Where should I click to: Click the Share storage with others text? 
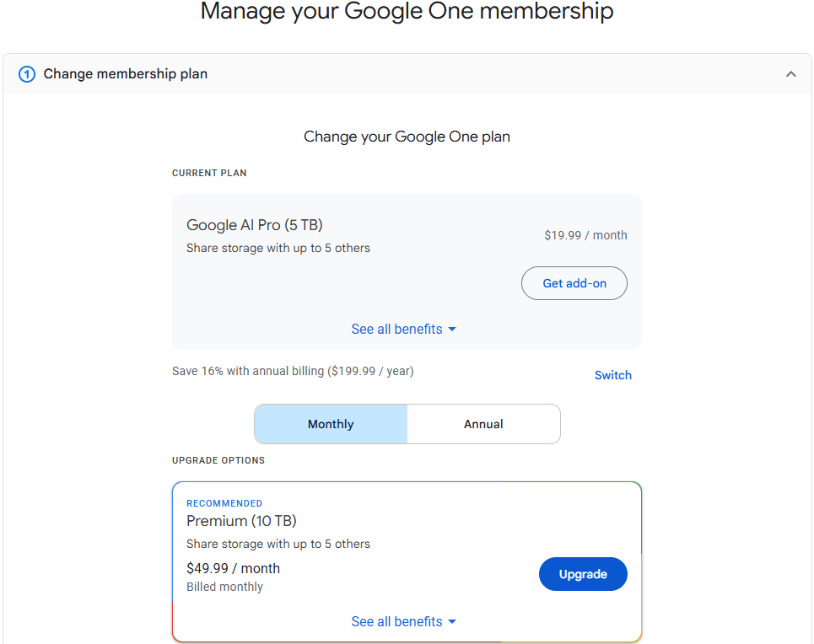click(278, 248)
